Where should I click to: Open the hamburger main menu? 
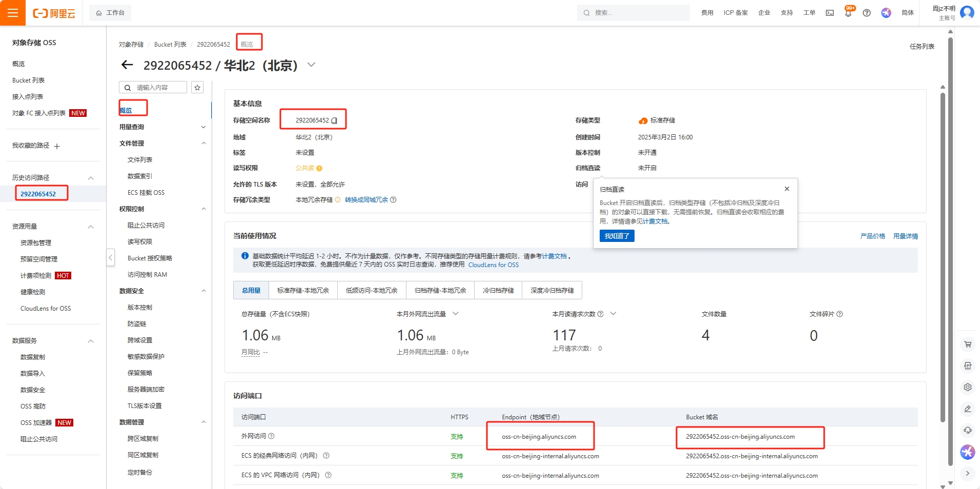13,13
